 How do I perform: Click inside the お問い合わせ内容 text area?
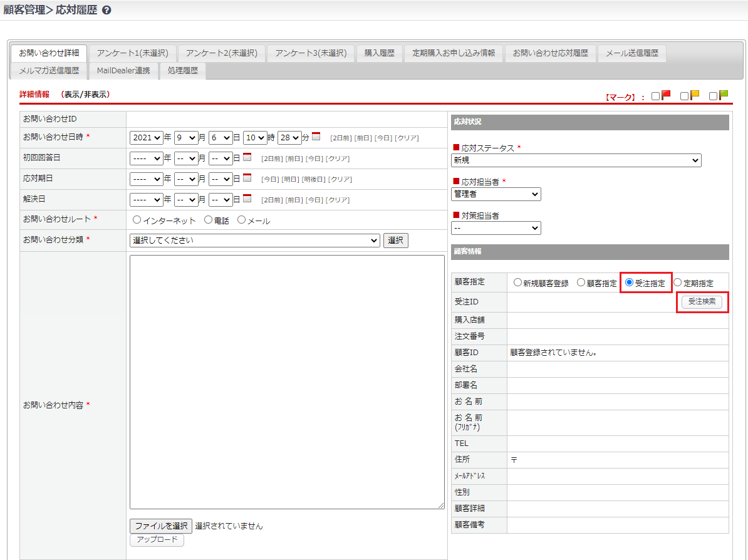tap(287, 382)
